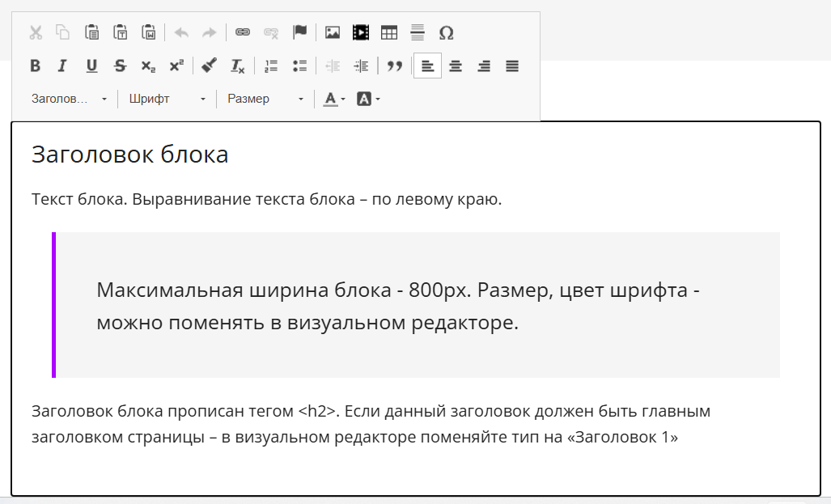Click Paste as plain text icon
This screenshot has width=831, height=504.
pyautogui.click(x=121, y=33)
